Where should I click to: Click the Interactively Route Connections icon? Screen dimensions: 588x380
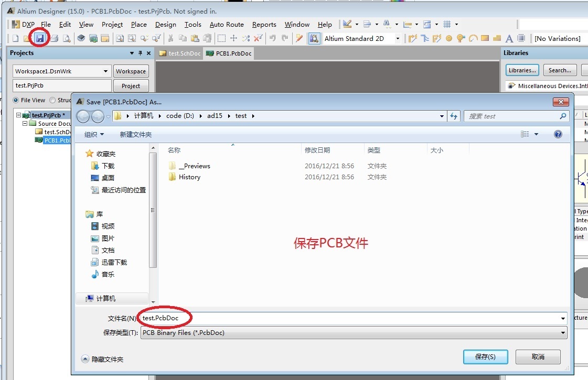[x=412, y=38]
